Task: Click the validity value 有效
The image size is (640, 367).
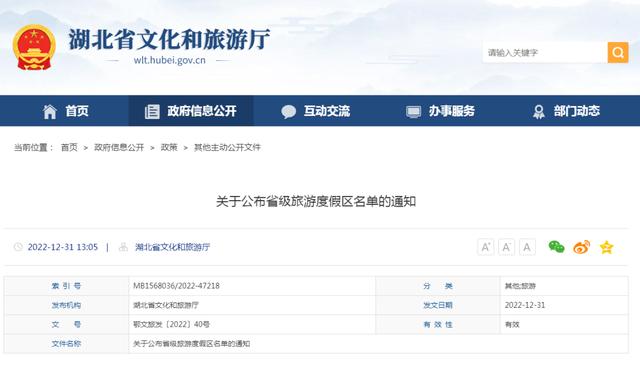Action: click(x=512, y=325)
